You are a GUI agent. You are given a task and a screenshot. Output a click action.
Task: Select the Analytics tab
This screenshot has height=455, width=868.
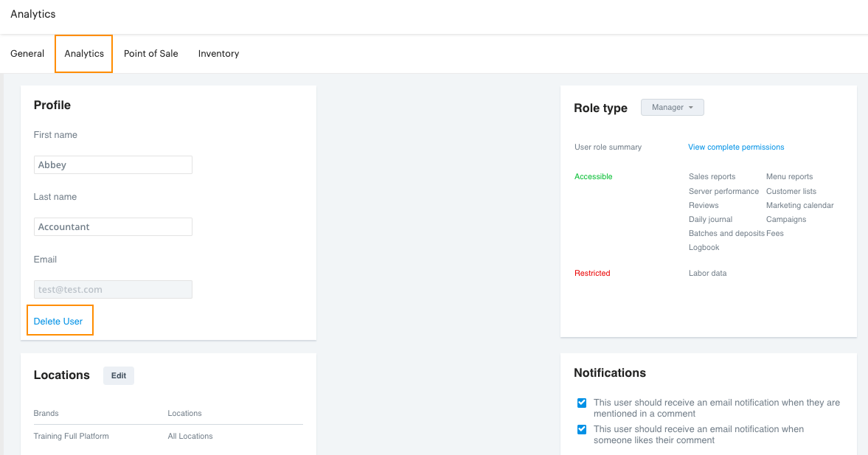tap(83, 53)
